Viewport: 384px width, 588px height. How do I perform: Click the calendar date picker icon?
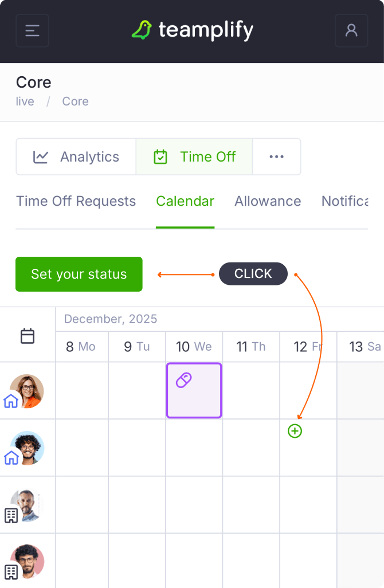pos(28,336)
